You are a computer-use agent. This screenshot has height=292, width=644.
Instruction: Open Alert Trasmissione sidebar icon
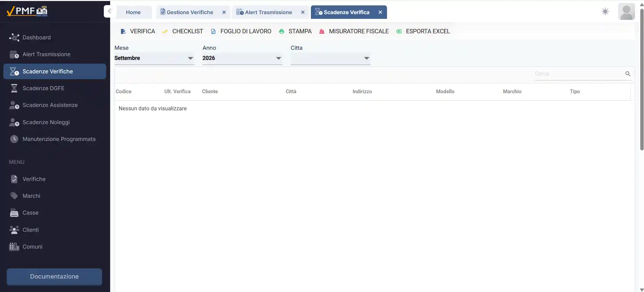14,54
